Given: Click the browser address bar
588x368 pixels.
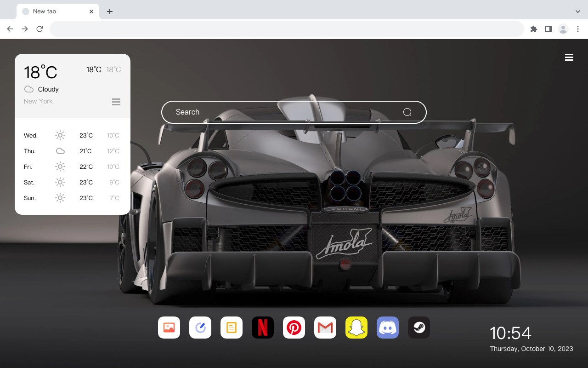Looking at the screenshot, I should 287,29.
